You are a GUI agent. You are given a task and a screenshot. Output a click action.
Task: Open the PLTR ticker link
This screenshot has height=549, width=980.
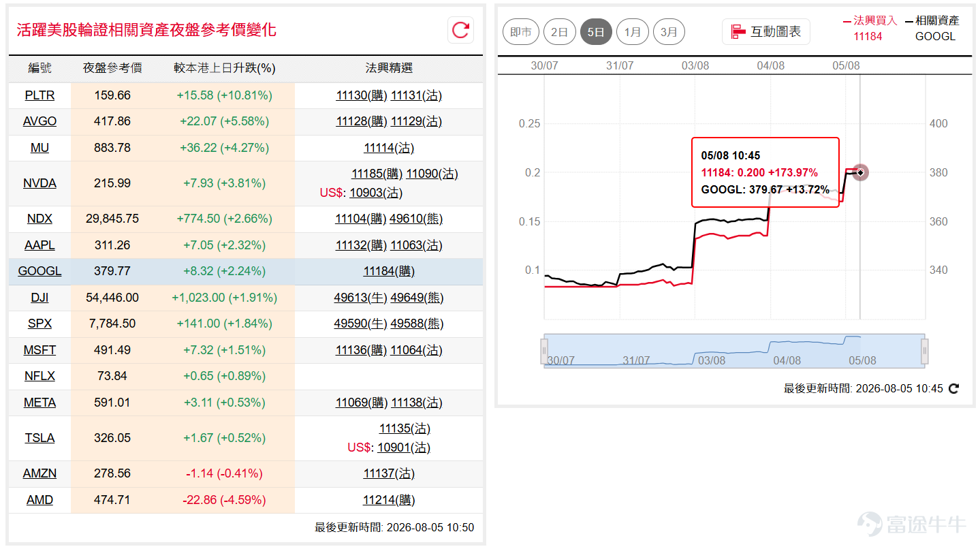click(39, 95)
